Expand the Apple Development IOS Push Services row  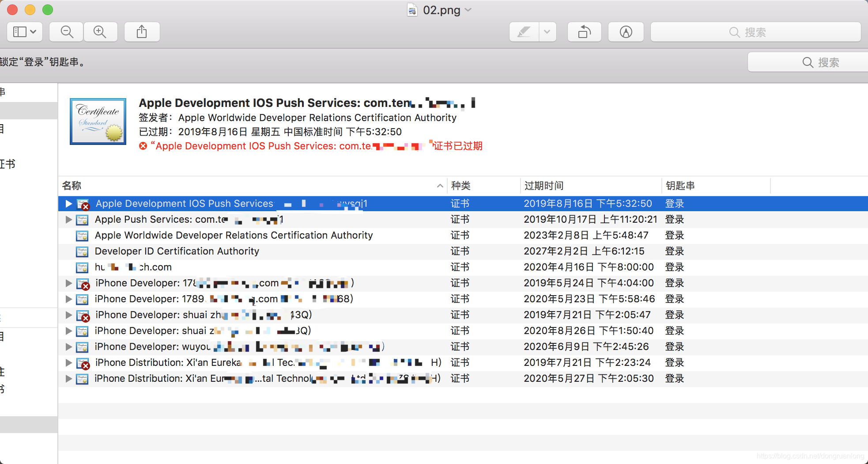point(68,204)
